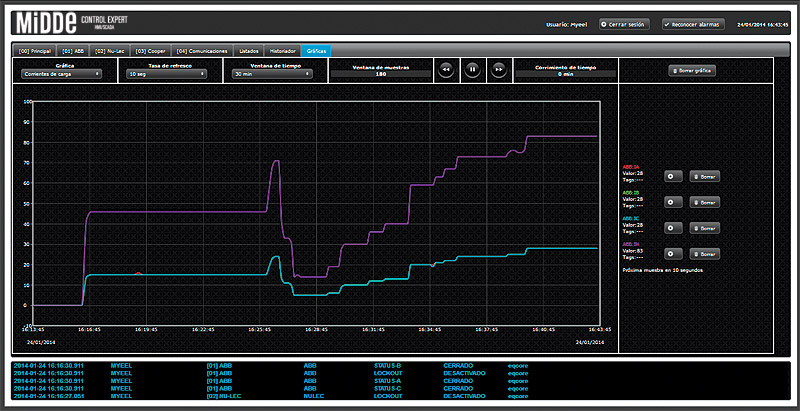
Task: Open the Gráfica dropdown showing Corrientes de carga
Action: click(63, 73)
